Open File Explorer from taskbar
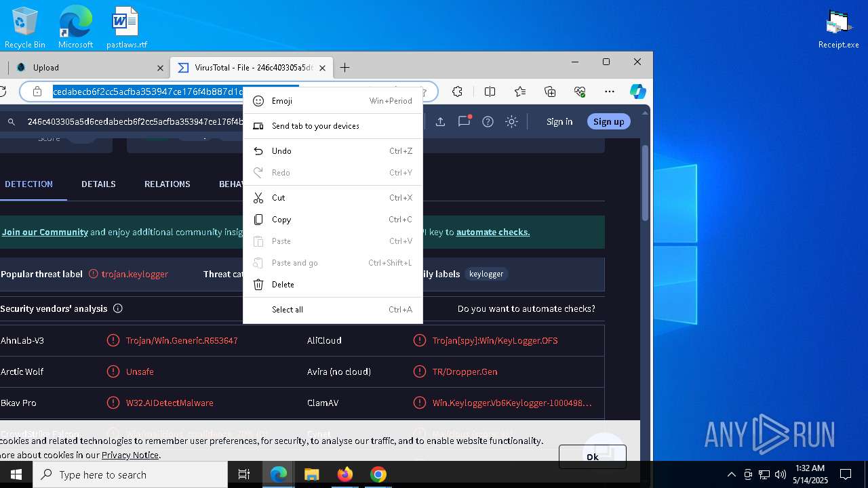Image resolution: width=868 pixels, height=488 pixels. point(312,474)
